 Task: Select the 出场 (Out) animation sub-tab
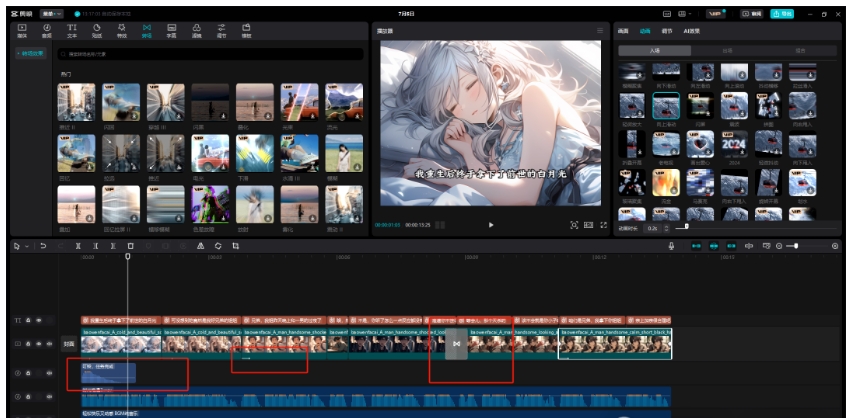point(727,50)
